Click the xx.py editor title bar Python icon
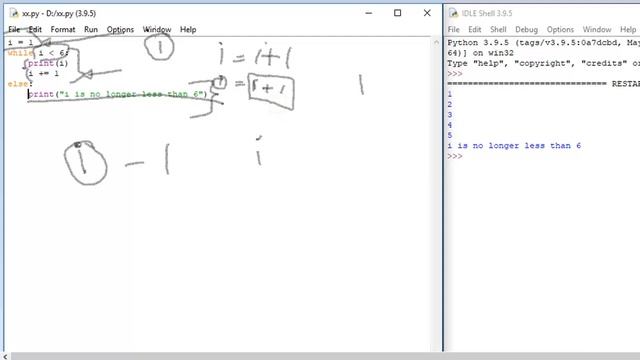 pos(14,13)
